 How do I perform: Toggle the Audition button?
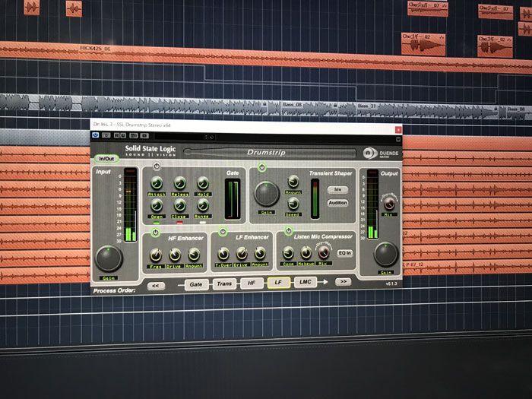(x=337, y=203)
